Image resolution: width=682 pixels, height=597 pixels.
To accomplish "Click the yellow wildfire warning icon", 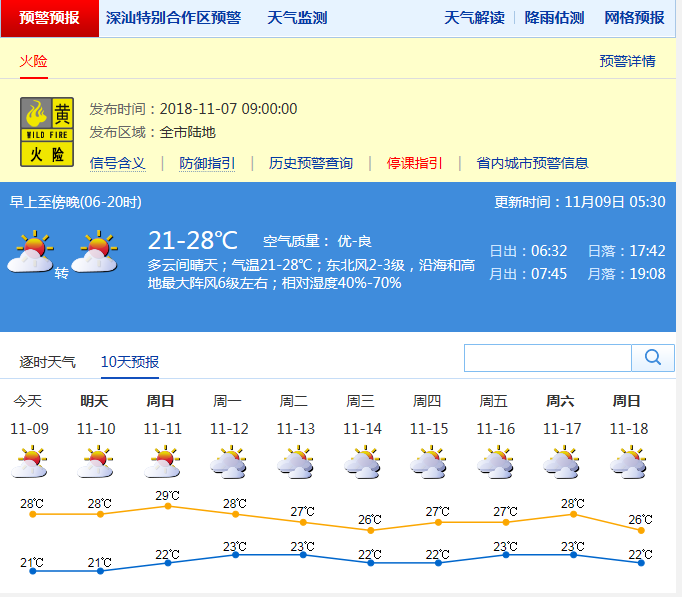I will pyautogui.click(x=48, y=131).
